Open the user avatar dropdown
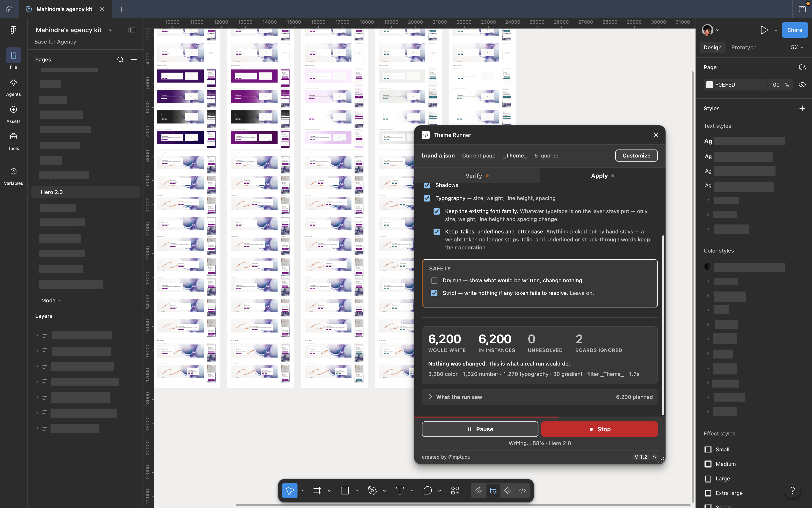The image size is (812, 508). 710,30
